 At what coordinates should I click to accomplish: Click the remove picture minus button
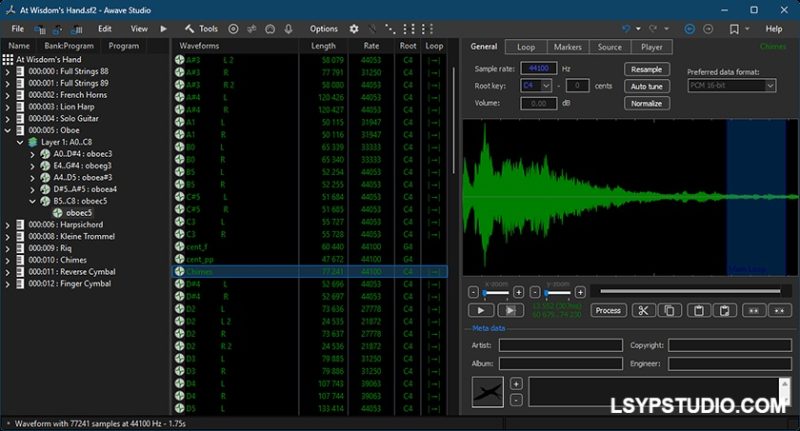point(516,400)
